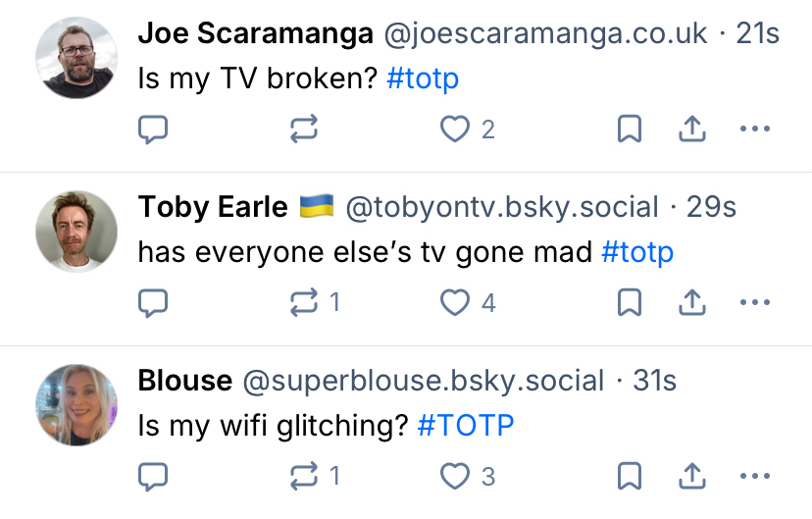Bookmark Toby Earle's post
812x519 pixels.
tap(629, 302)
